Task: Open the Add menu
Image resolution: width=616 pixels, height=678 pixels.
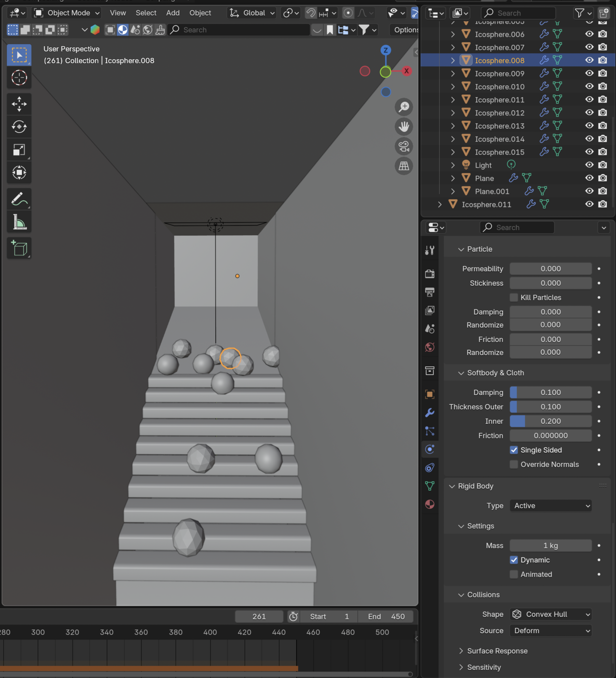Action: click(173, 13)
